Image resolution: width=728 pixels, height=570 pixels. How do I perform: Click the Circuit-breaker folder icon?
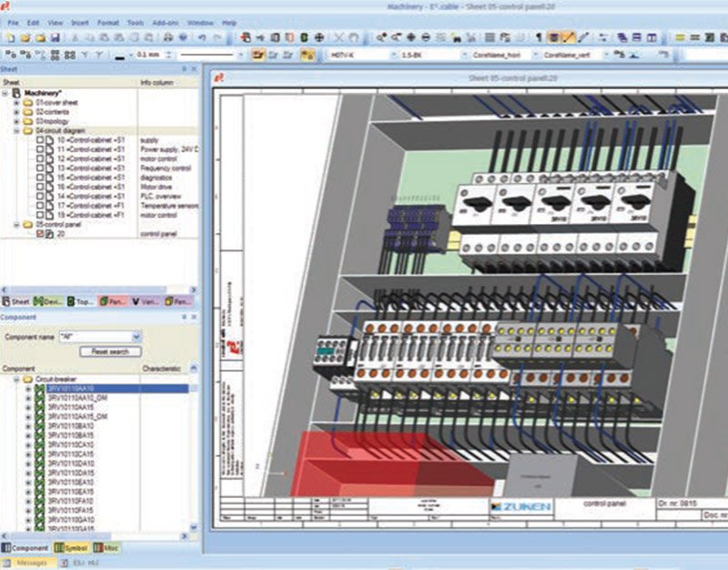coord(28,379)
